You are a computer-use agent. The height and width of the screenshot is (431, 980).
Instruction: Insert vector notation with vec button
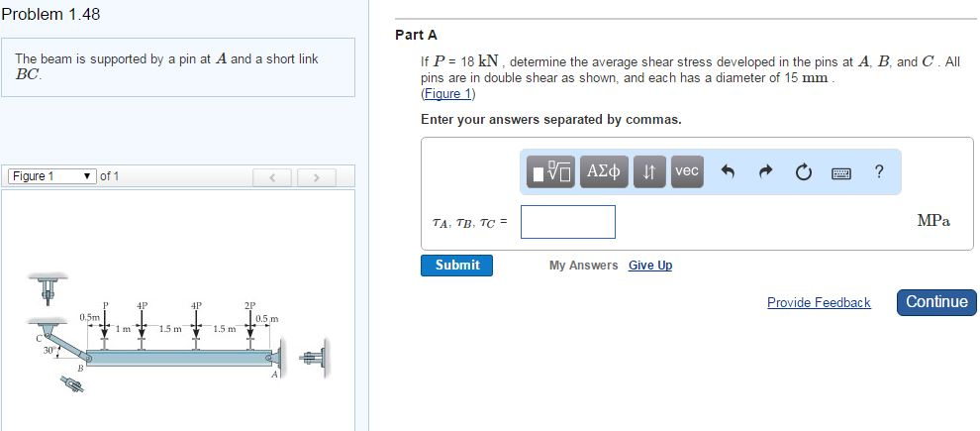pos(687,171)
